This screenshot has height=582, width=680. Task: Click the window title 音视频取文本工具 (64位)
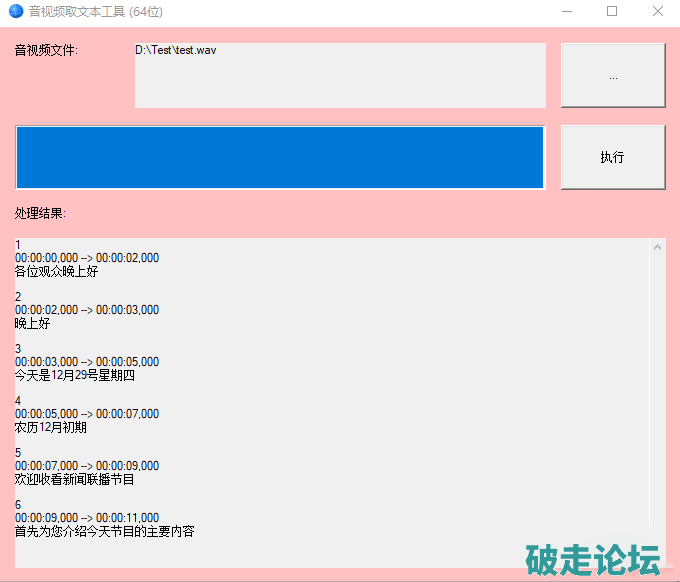(96, 12)
